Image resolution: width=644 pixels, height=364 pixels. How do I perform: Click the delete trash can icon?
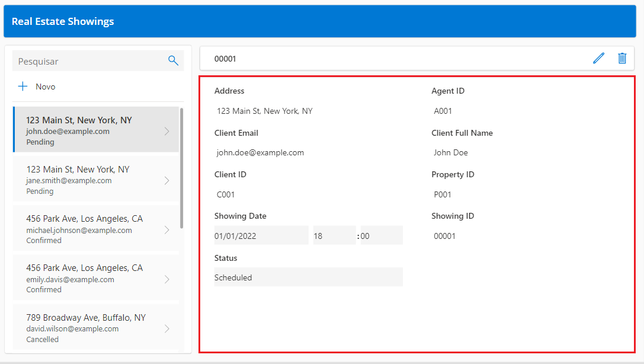coord(622,58)
